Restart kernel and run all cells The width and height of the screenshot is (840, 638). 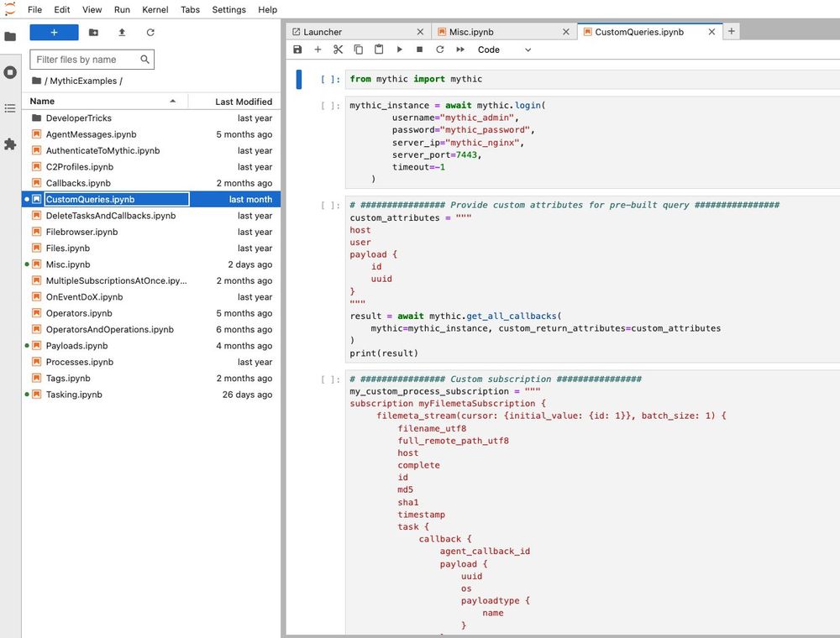click(460, 50)
